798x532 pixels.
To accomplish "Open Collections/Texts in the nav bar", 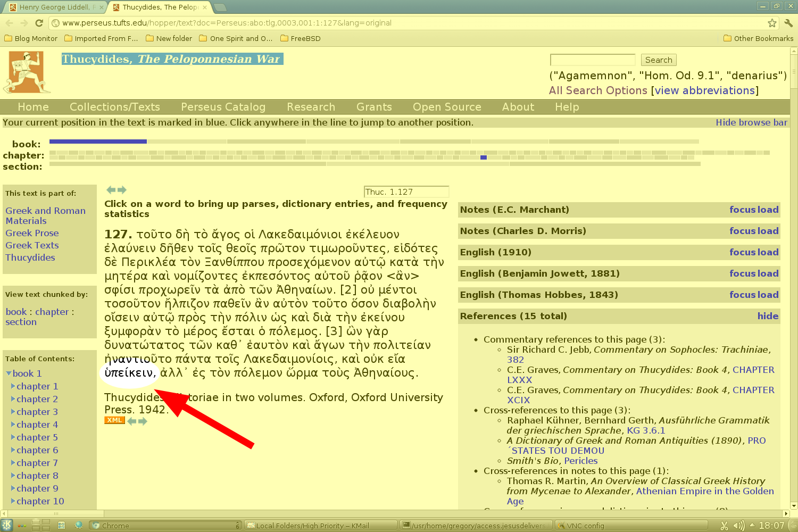I will pos(115,107).
